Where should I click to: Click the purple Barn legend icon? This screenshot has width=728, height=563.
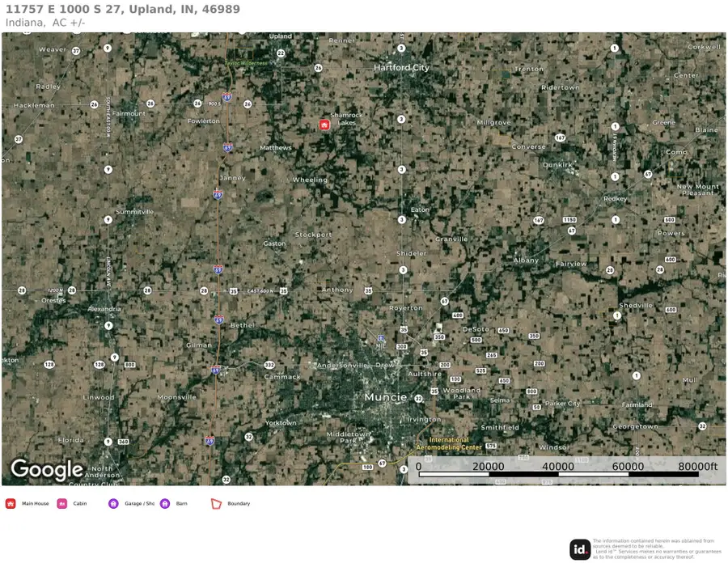pyautogui.click(x=165, y=503)
